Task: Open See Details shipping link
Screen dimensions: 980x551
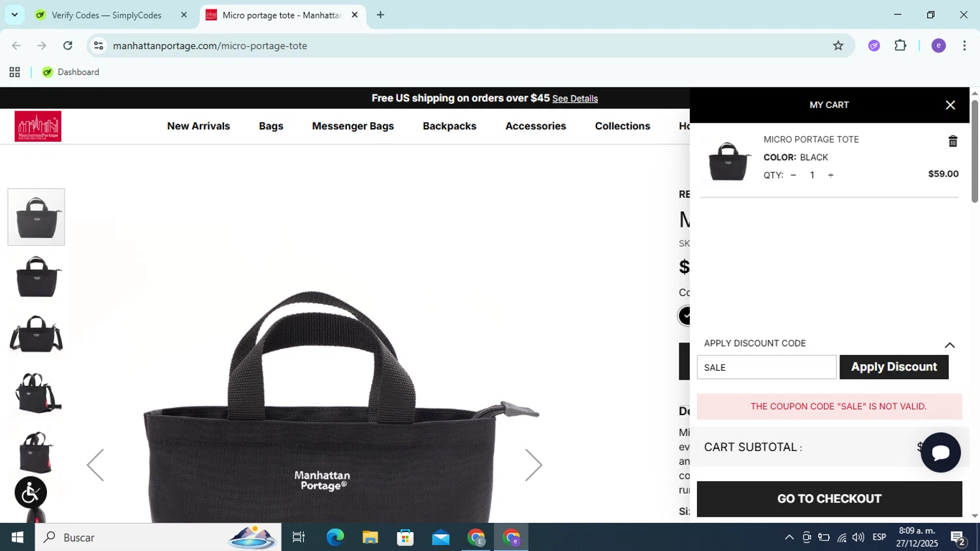Action: click(575, 99)
